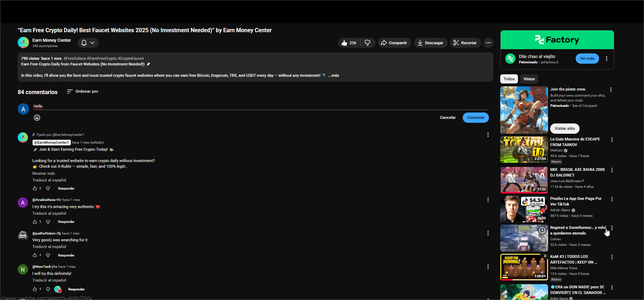Like the pathofIslam-i5j comment

pos(35,255)
